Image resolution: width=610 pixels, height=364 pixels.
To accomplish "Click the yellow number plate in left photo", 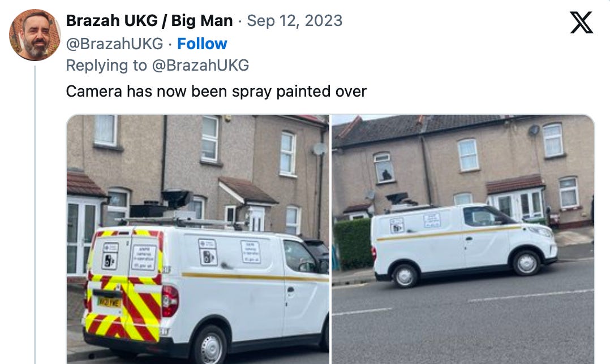I will pos(109,302).
